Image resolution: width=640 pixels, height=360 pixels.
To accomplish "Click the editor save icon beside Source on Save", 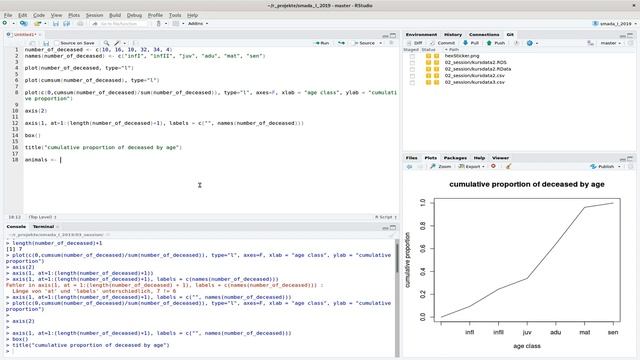I will pyautogui.click(x=46, y=43).
